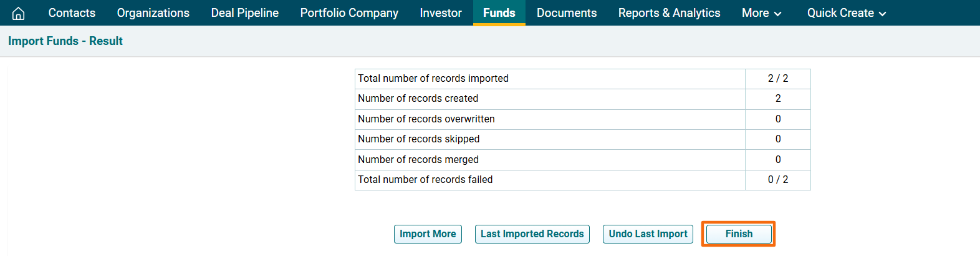Select the 'Number of records overwritten' label
This screenshot has width=980, height=256.
pyautogui.click(x=426, y=119)
